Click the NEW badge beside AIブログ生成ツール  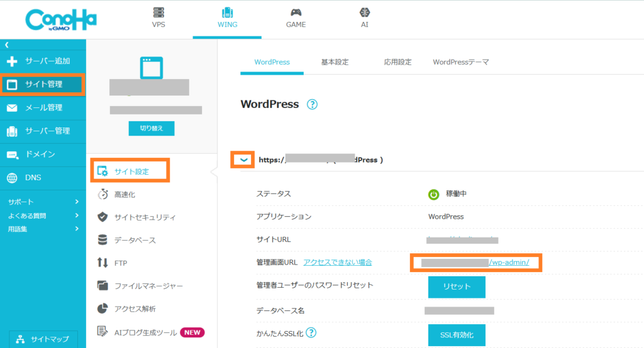point(192,332)
